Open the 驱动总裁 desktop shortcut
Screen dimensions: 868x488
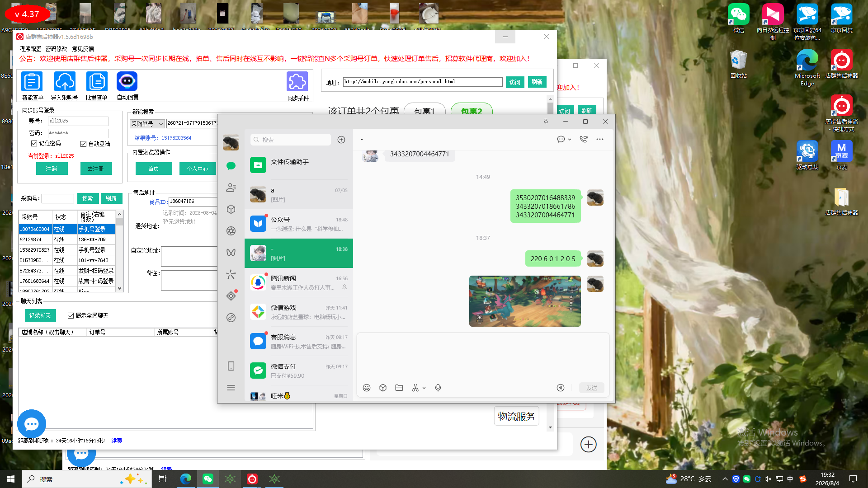(807, 155)
